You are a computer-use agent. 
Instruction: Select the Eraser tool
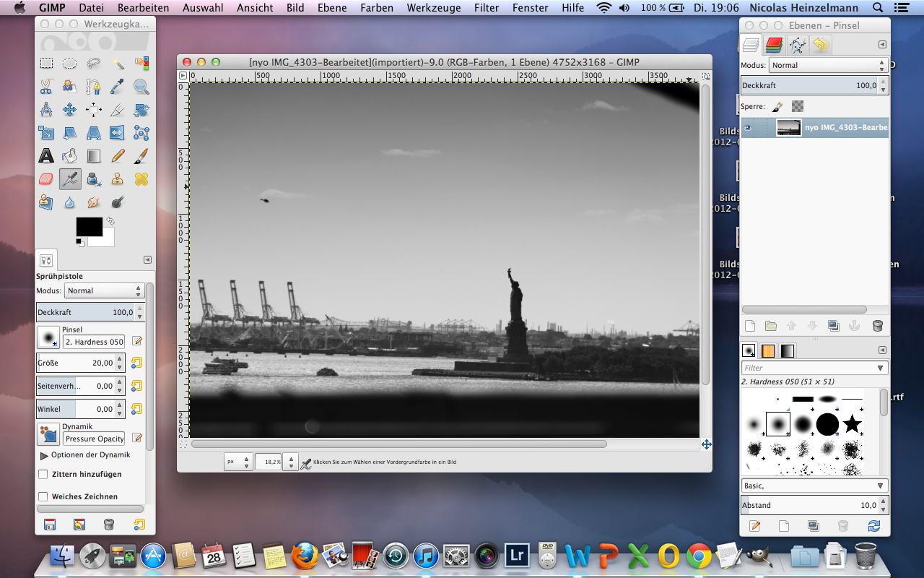[x=46, y=178]
